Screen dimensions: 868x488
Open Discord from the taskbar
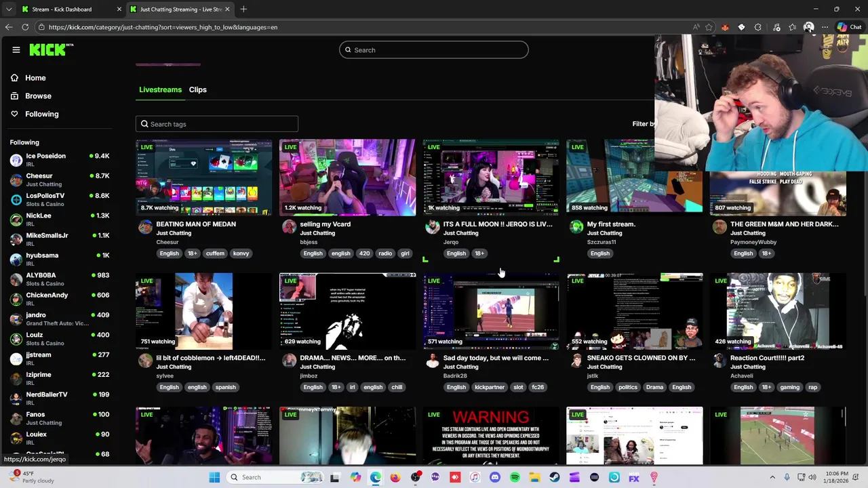pos(494,477)
